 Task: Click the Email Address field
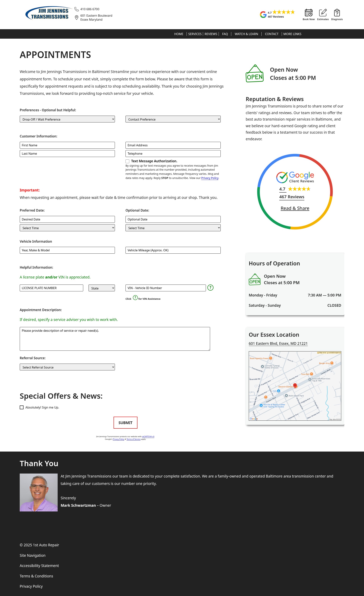coord(173,145)
